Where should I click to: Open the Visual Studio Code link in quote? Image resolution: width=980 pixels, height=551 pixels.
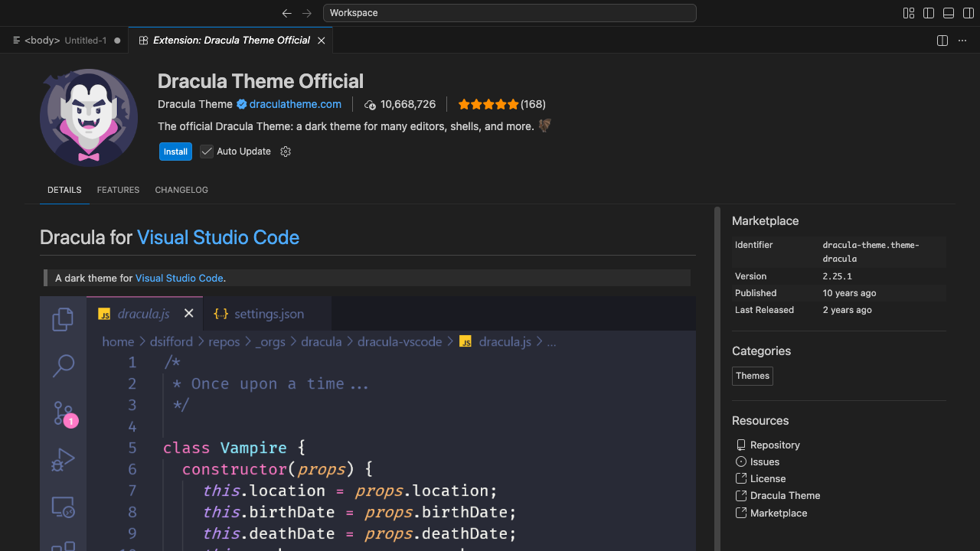click(x=179, y=278)
